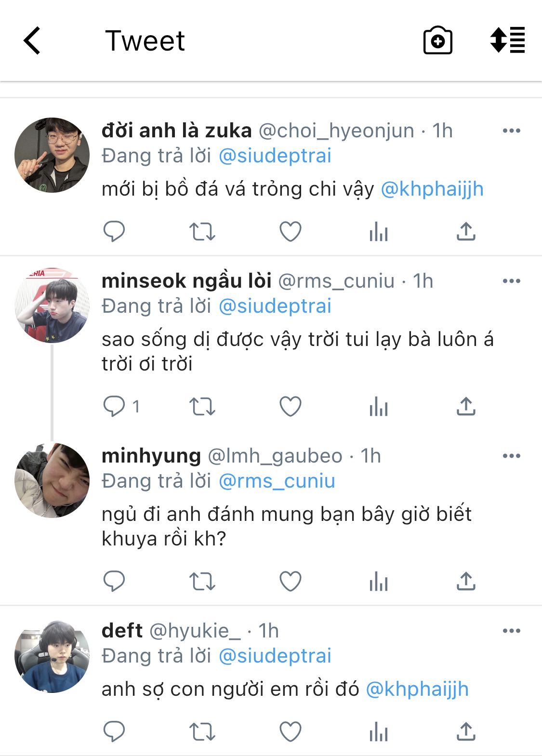Retweet the reply by minseok ngầu lòi
The height and width of the screenshot is (756, 542).
(202, 407)
